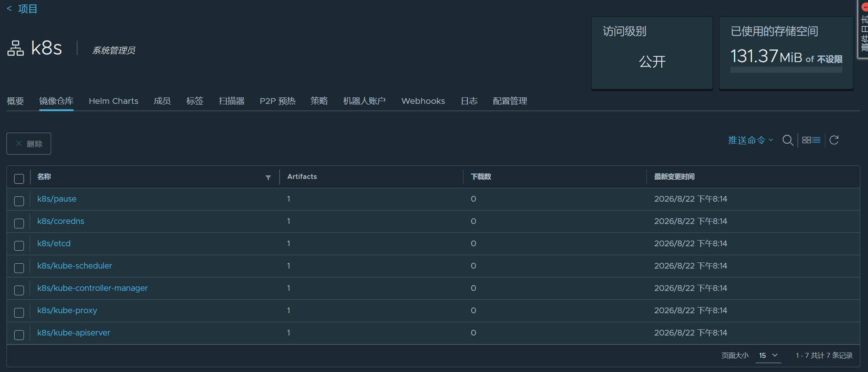Click the k8s project title
Screen dimensions: 868x372
tap(46, 48)
